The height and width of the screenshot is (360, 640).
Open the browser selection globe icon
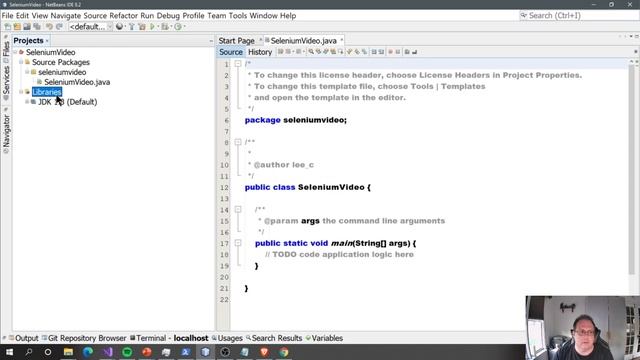coord(119,27)
